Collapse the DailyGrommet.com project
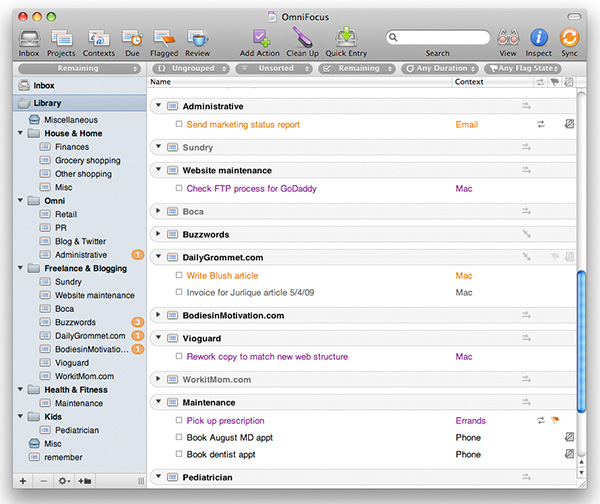The width and height of the screenshot is (600, 504). pyautogui.click(x=158, y=257)
